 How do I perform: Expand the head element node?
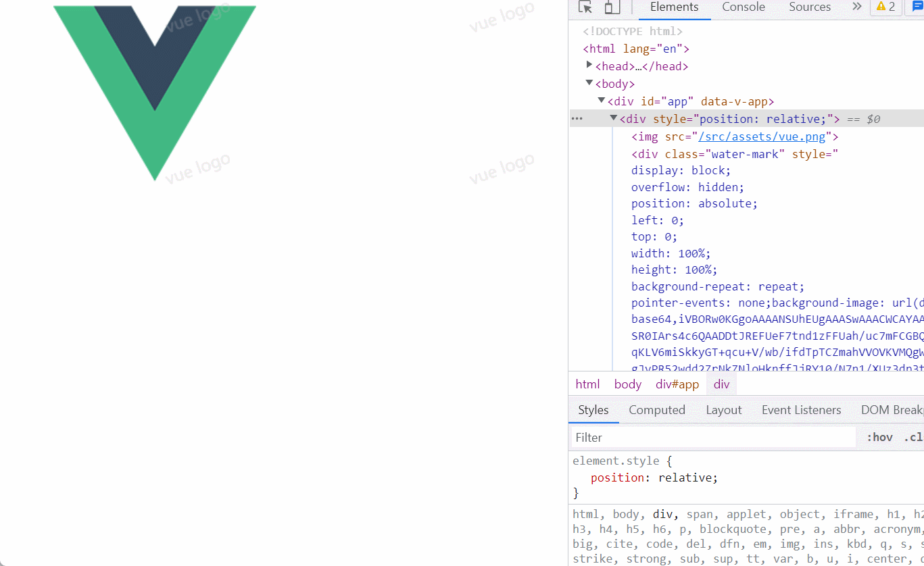click(589, 65)
